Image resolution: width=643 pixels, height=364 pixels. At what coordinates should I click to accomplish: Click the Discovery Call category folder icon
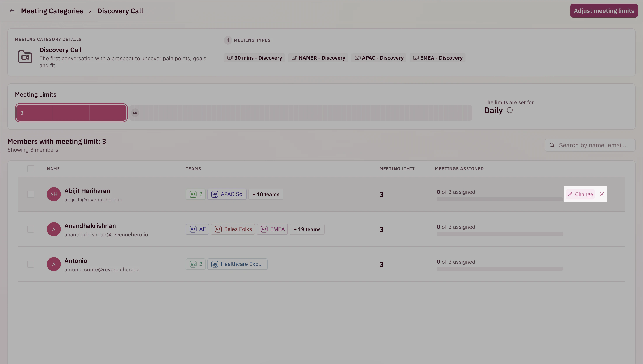pos(25,57)
